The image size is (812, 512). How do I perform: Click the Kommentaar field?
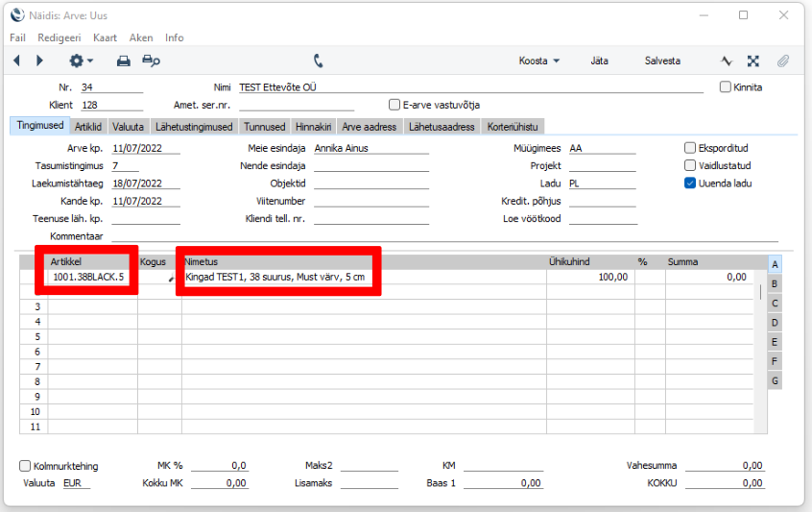pos(444,235)
